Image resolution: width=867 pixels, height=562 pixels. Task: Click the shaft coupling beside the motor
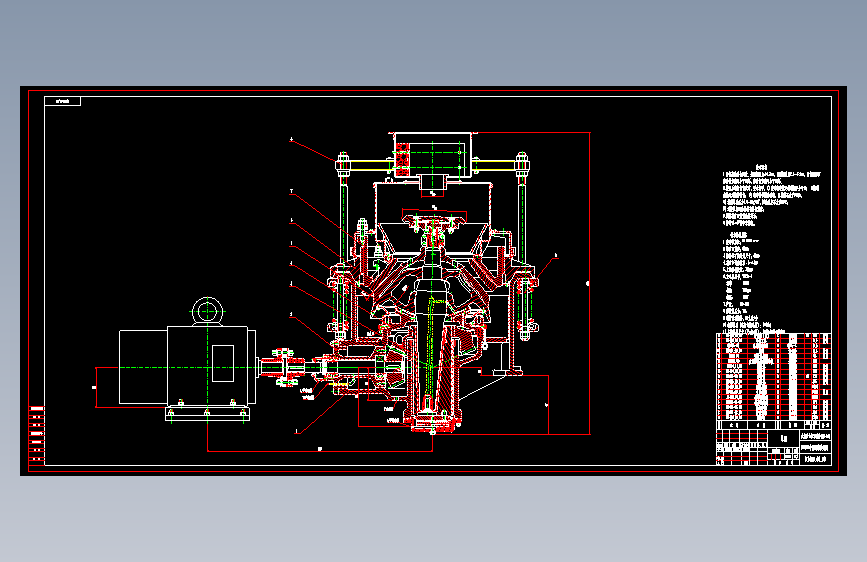pos(283,366)
